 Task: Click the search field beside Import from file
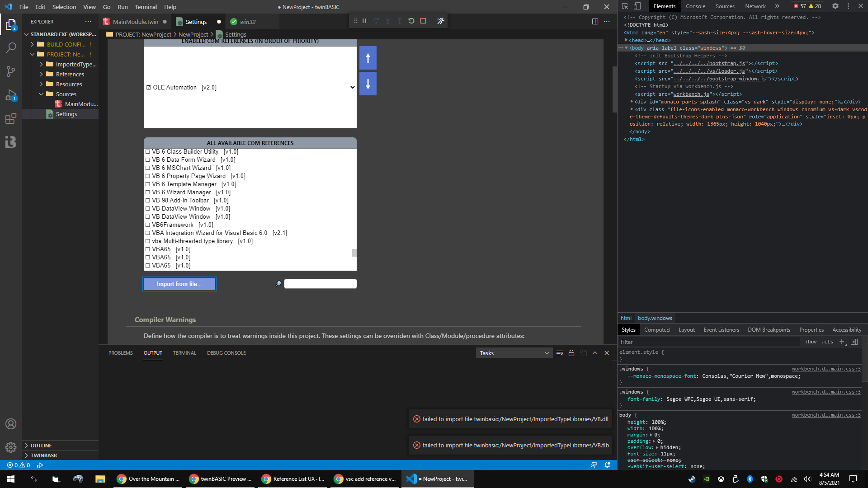pos(320,283)
